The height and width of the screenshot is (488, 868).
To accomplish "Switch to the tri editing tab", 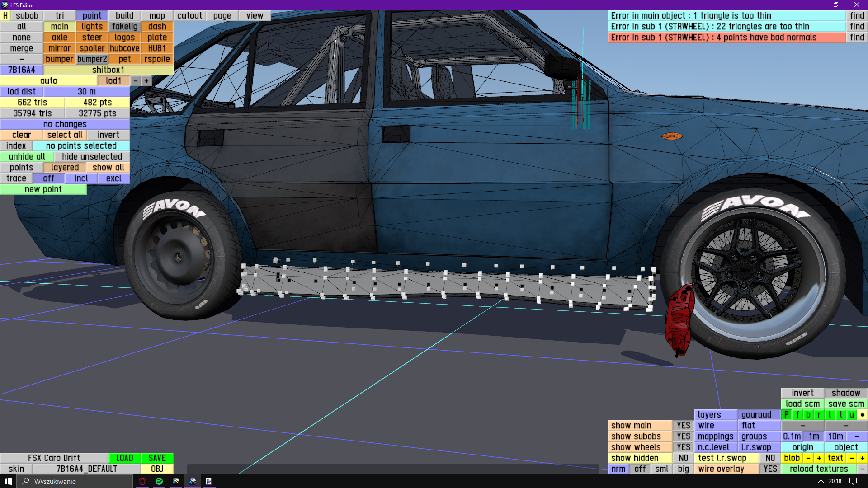I will (60, 16).
